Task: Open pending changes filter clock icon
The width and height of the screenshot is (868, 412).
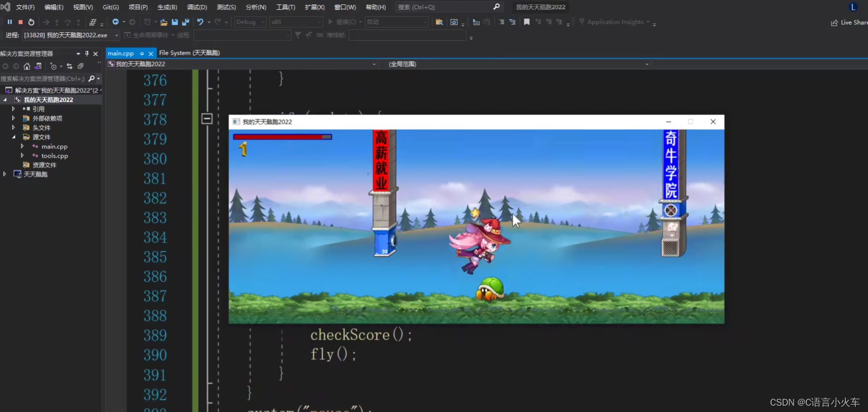Action: coord(53,66)
